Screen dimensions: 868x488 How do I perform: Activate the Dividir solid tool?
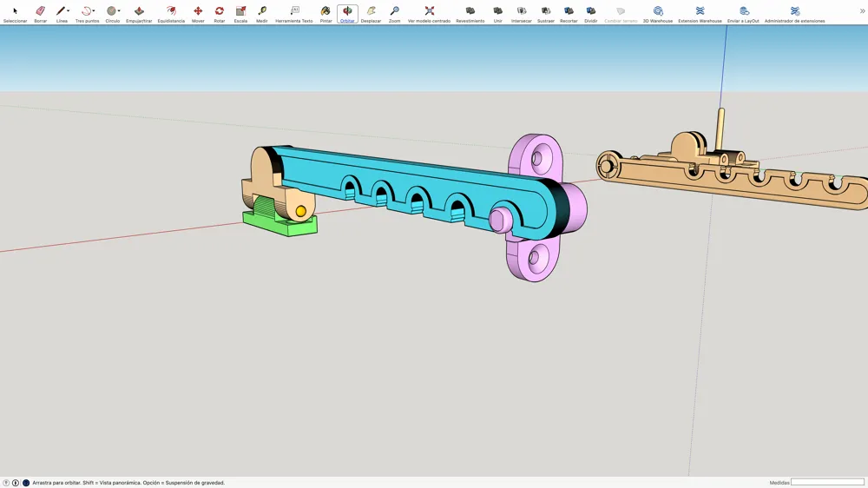click(590, 13)
